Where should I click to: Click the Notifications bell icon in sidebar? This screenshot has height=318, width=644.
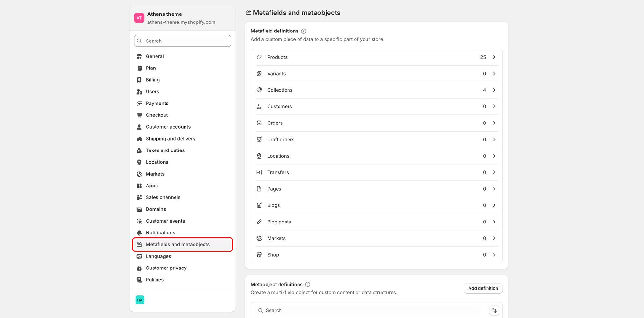pyautogui.click(x=139, y=233)
